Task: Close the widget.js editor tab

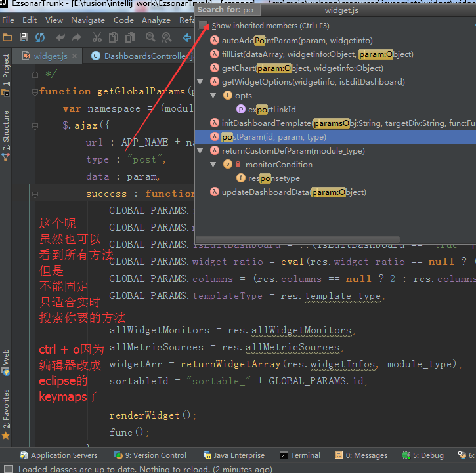Action: coord(75,56)
